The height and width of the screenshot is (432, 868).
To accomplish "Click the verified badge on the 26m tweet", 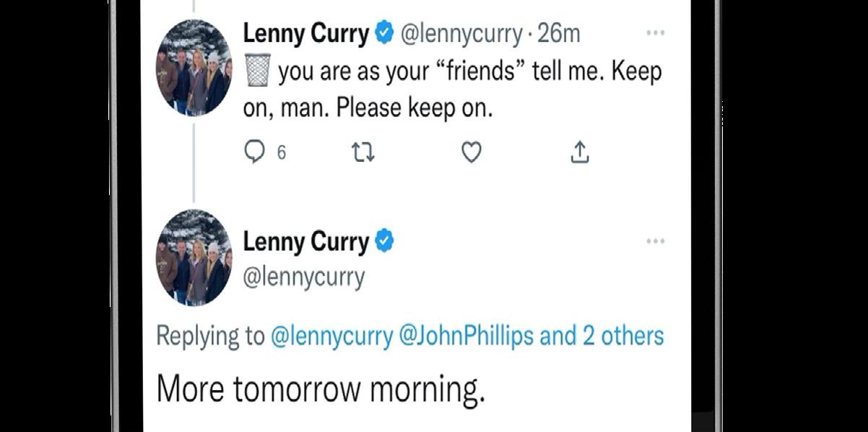I will [x=384, y=33].
